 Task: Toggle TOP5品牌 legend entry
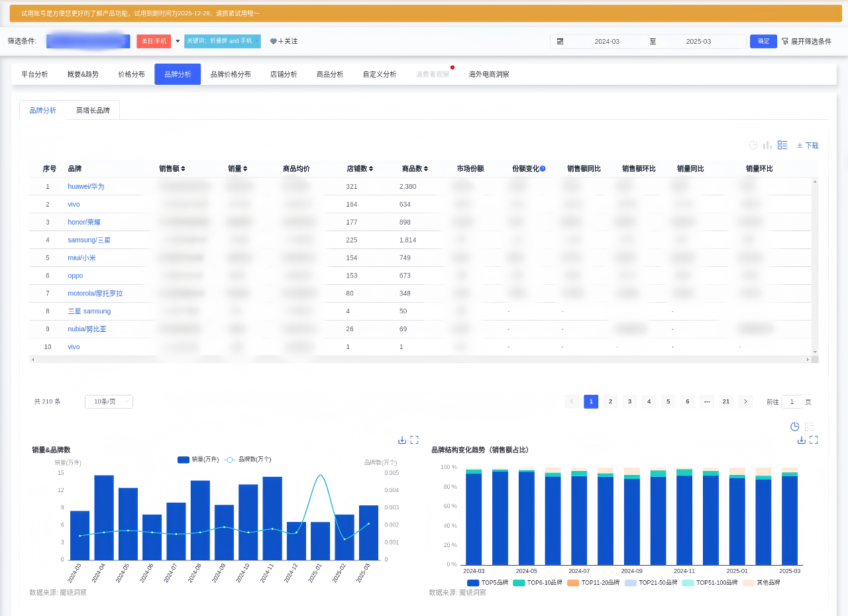click(488, 583)
